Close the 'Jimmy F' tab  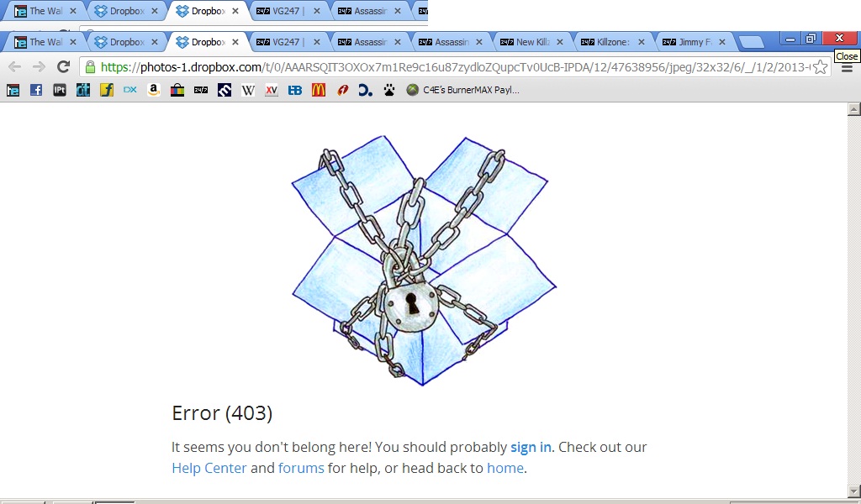pyautogui.click(x=722, y=42)
